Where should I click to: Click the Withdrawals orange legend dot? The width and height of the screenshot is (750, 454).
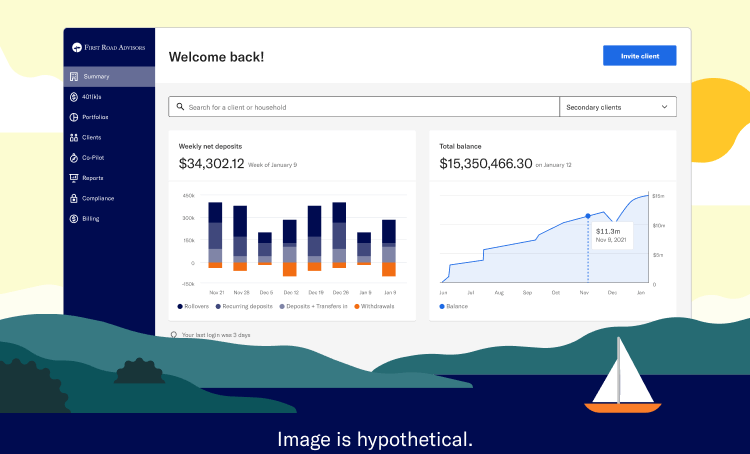[x=357, y=307]
